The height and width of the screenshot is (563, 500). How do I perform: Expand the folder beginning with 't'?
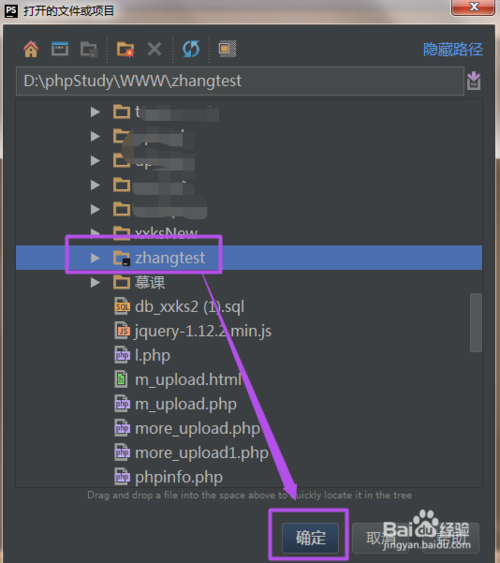click(95, 112)
